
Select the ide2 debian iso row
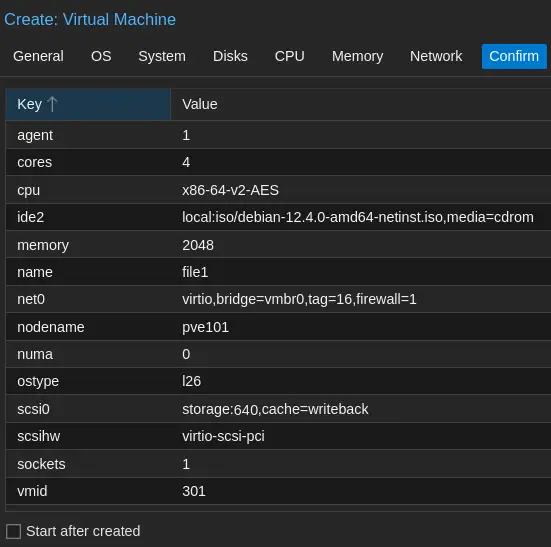coord(278,217)
